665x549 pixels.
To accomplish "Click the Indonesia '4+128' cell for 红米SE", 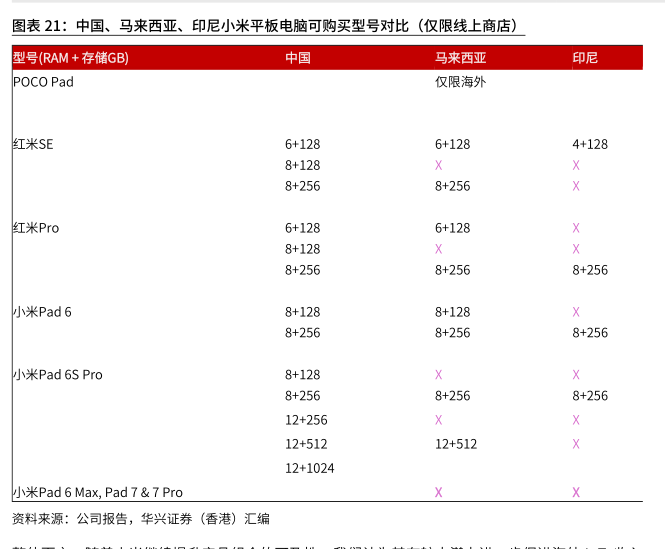I will pos(590,144).
